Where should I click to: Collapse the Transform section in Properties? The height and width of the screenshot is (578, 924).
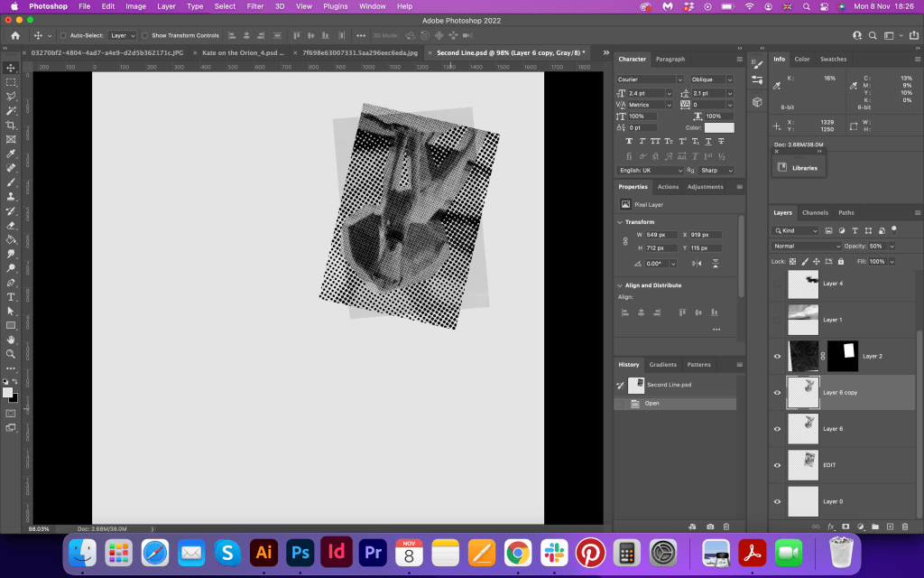click(620, 222)
